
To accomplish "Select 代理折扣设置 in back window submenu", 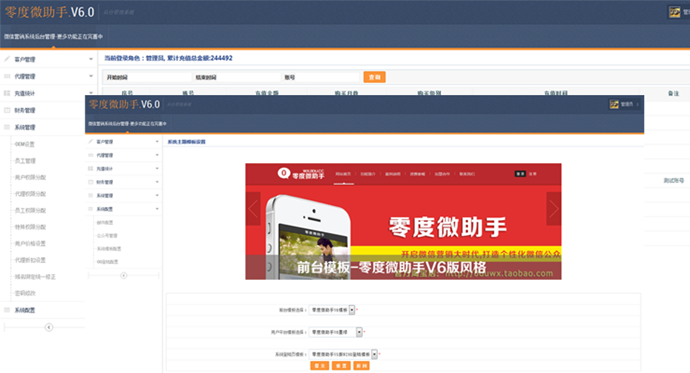I will [x=30, y=260].
